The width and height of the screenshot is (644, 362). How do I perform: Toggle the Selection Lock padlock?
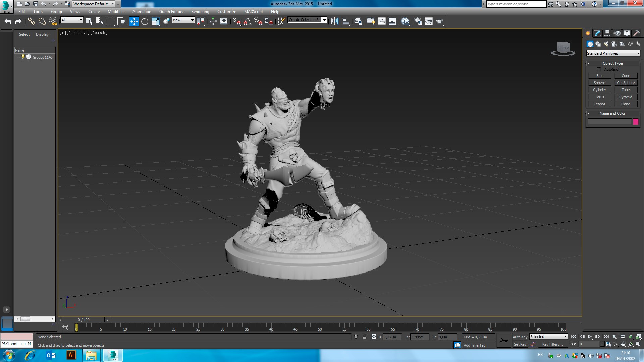point(365,337)
